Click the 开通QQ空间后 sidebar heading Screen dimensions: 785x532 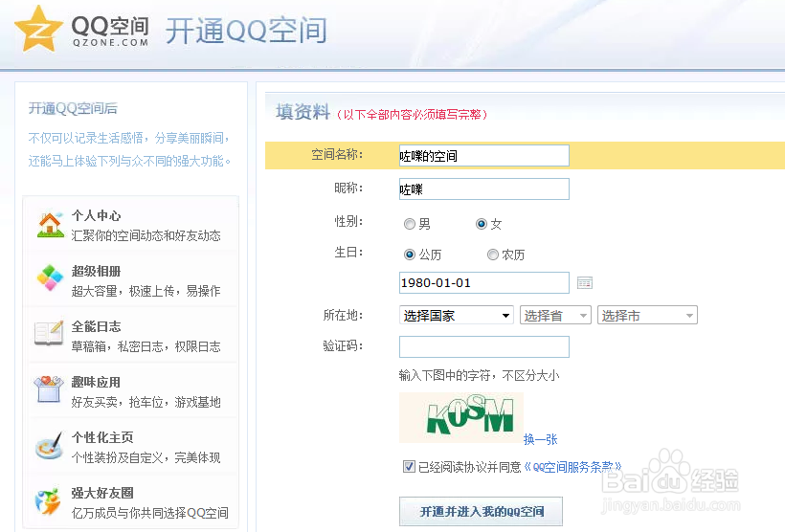coord(73,108)
